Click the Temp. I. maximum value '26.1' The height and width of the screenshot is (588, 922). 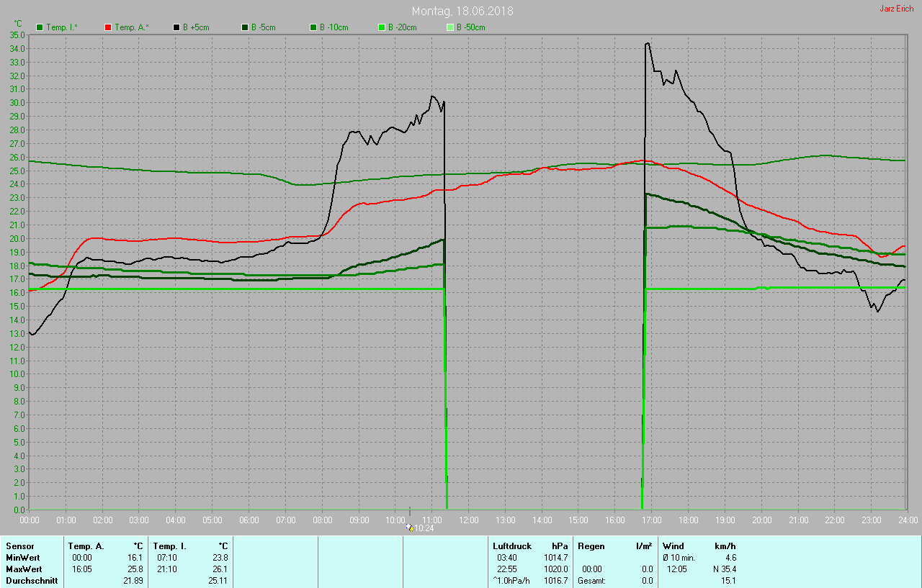pyautogui.click(x=220, y=569)
